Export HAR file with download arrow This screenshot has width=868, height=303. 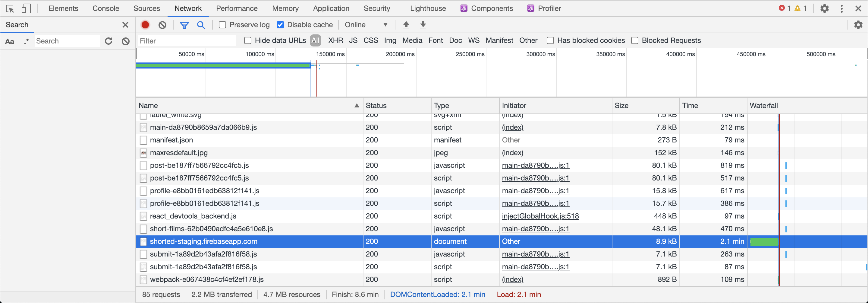(x=423, y=25)
